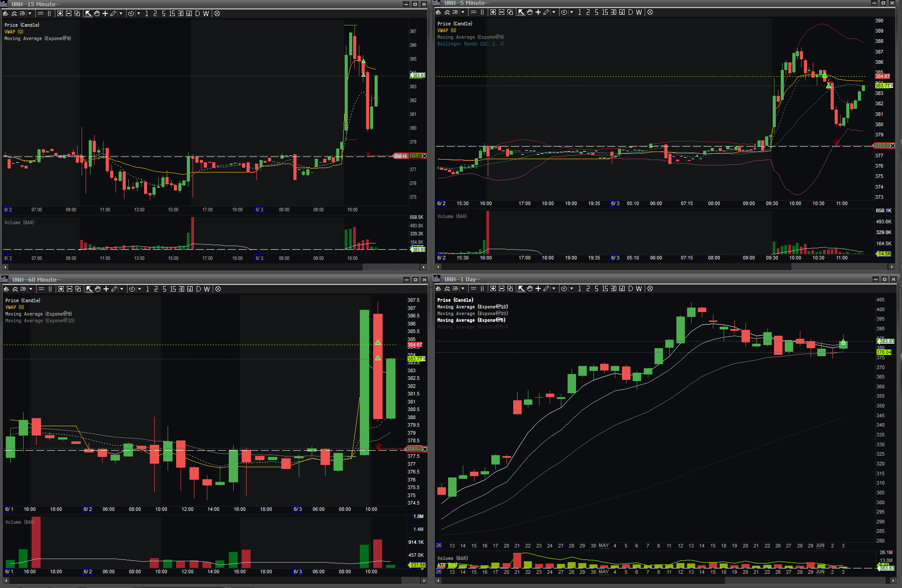Image resolution: width=902 pixels, height=588 pixels.
Task: Zoom out on 15 Minute chart
Action: tap(69, 13)
